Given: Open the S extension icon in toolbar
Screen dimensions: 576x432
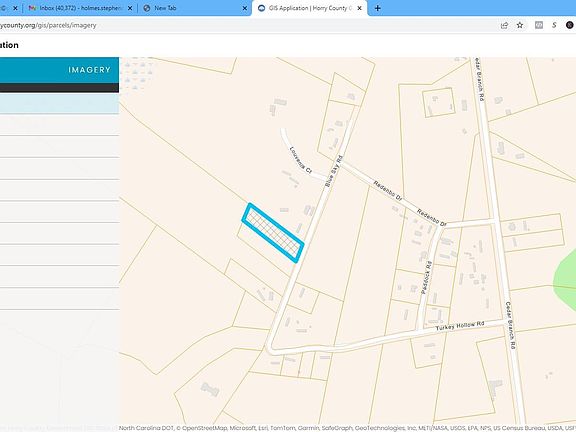Looking at the screenshot, I should coord(554,25).
